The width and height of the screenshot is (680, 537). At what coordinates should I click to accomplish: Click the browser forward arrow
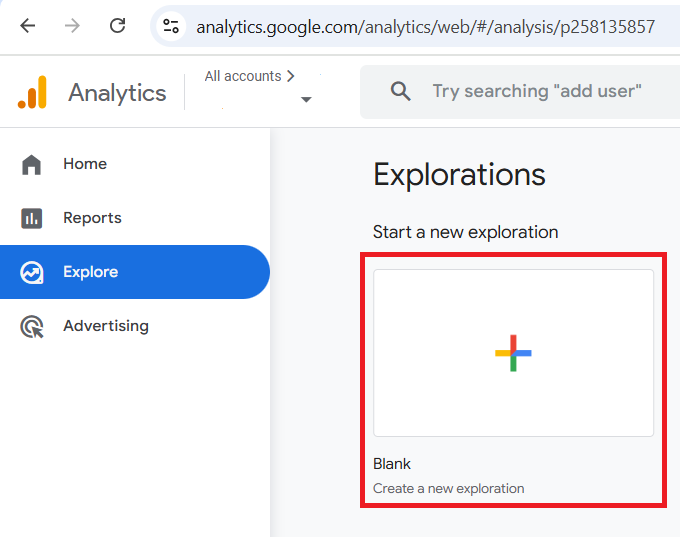pos(72,26)
